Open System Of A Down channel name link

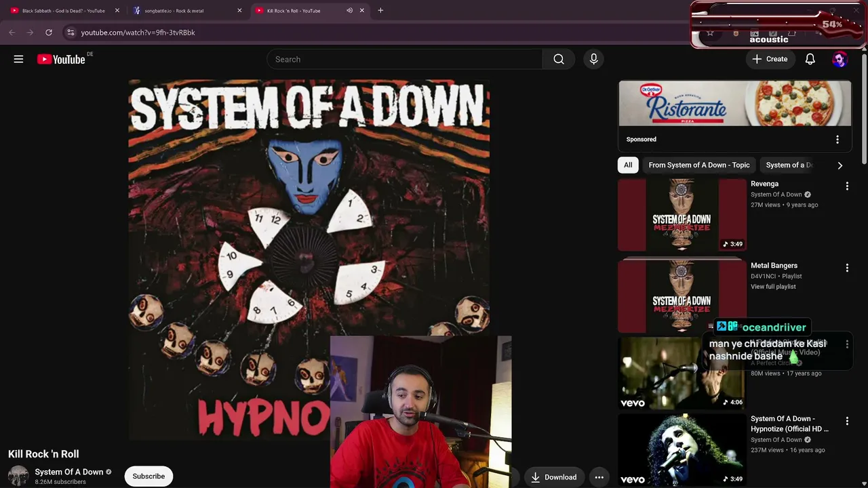(x=69, y=472)
